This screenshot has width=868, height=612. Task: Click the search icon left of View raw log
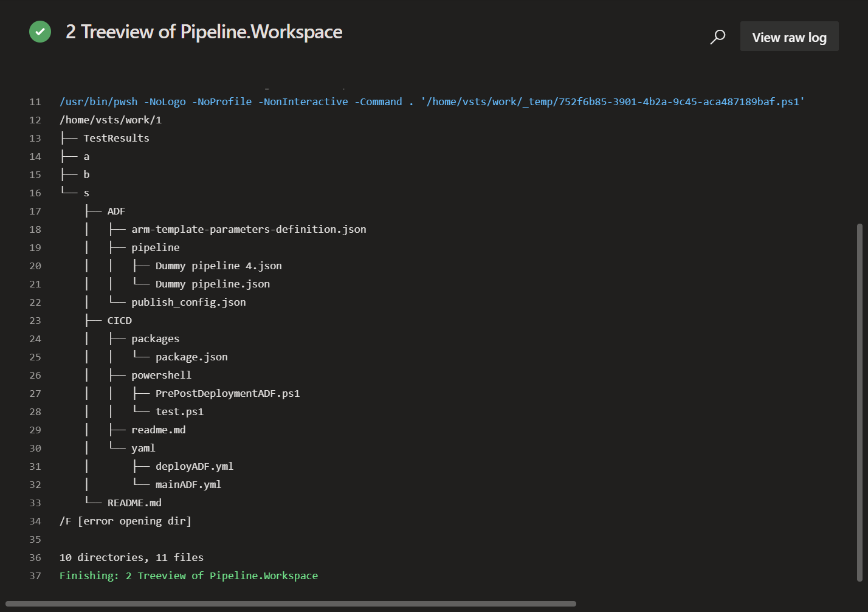pos(718,37)
